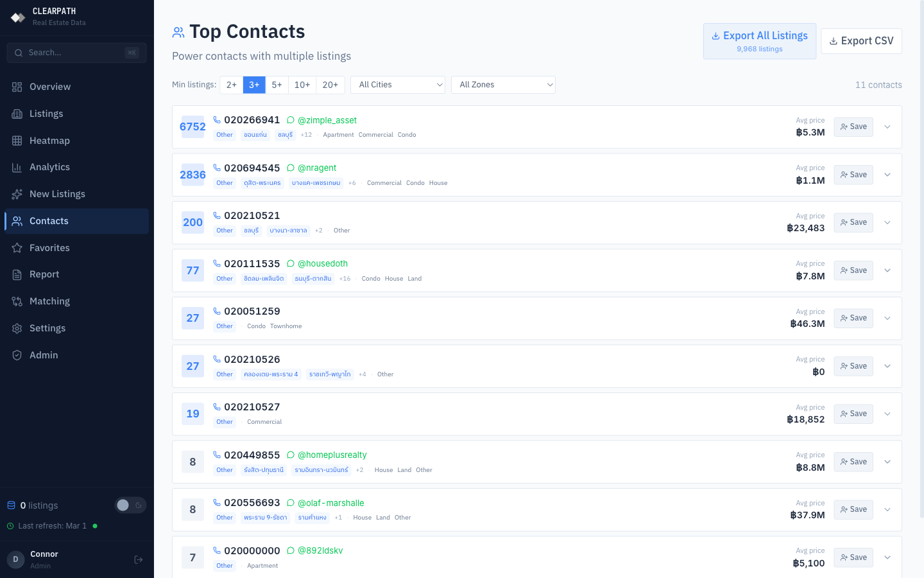Select the 5+ minimum listings filter
924x578 pixels.
(x=277, y=85)
